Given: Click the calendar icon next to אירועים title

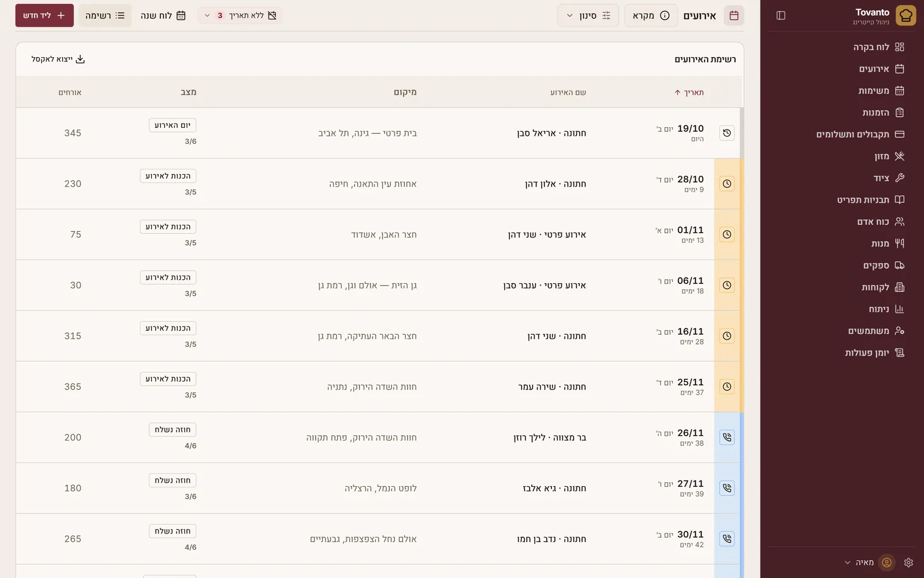Looking at the screenshot, I should 734,16.
